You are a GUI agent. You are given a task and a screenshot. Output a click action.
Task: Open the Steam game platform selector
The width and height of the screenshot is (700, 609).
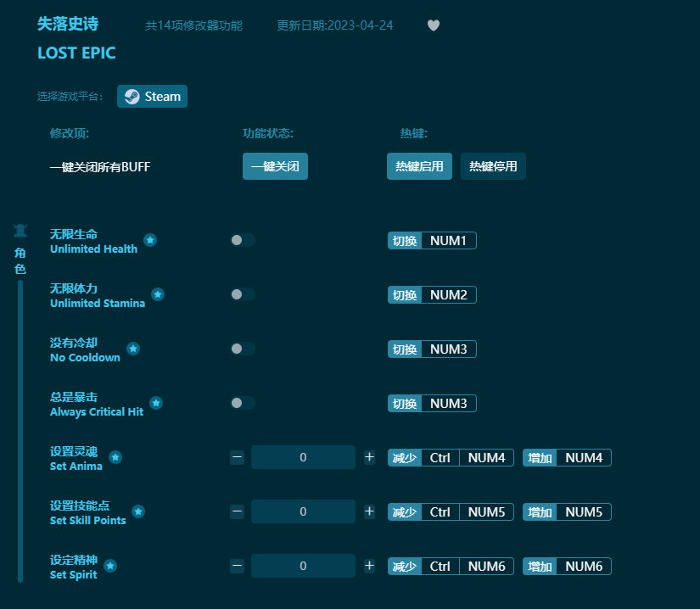(x=152, y=96)
